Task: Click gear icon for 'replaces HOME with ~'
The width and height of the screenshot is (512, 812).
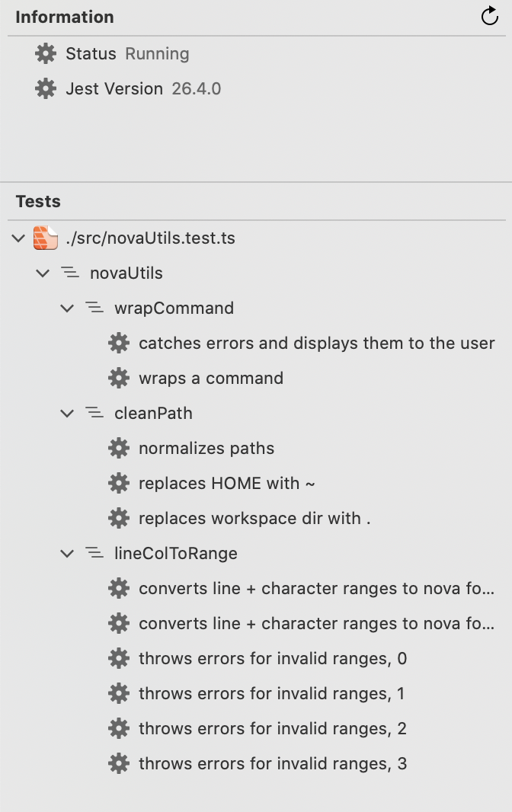Action: 119,484
